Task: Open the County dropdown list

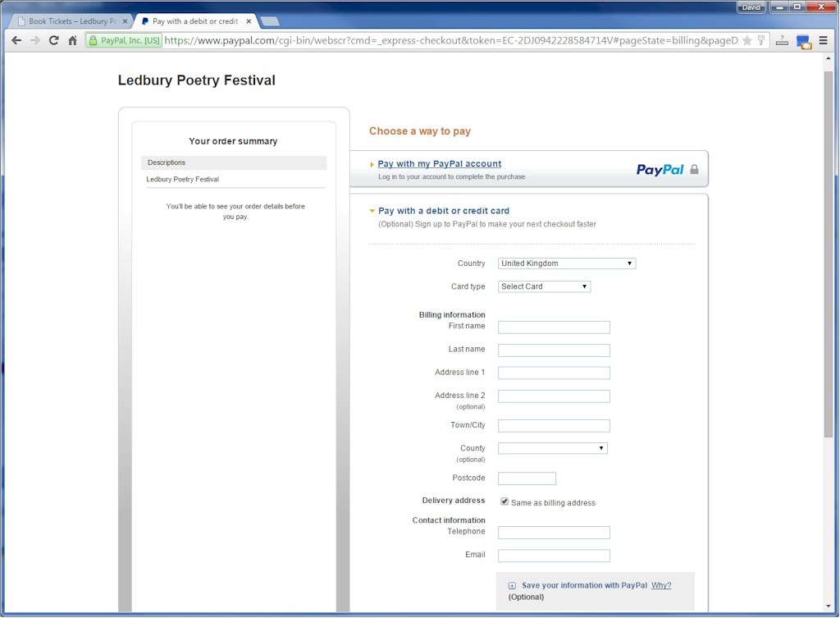Action: point(552,448)
